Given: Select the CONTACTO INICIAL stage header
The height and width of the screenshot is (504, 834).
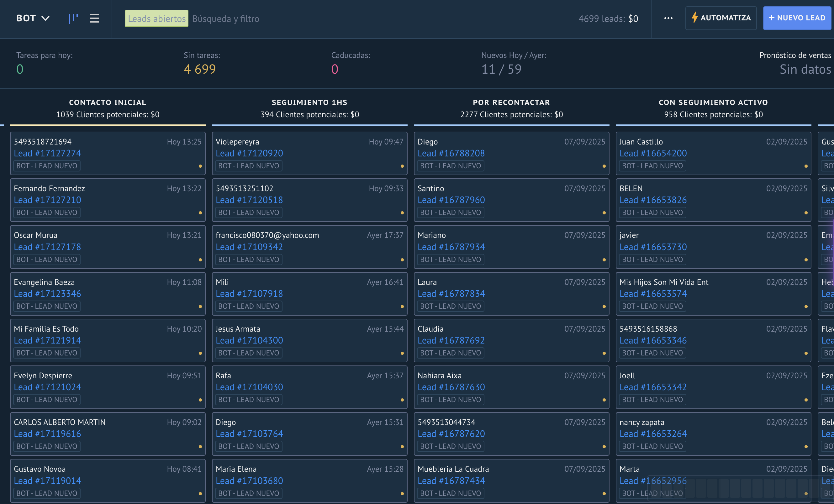Looking at the screenshot, I should tap(108, 102).
